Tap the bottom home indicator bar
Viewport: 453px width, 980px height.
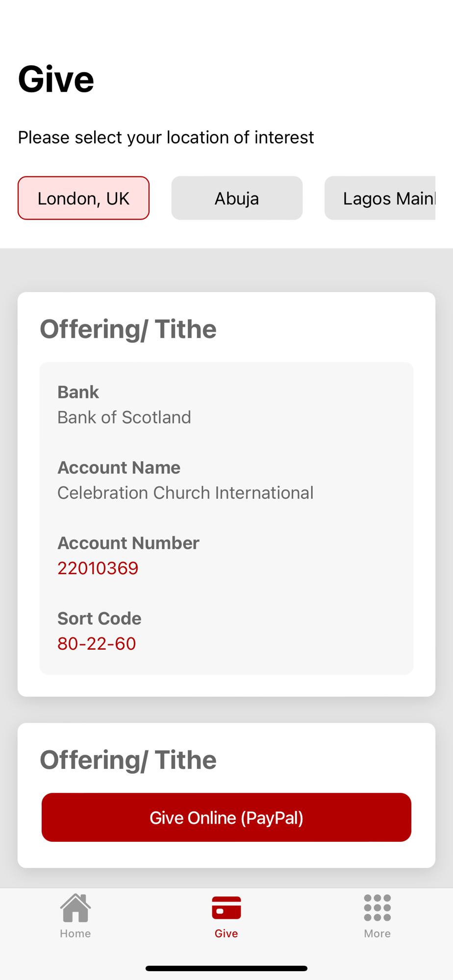226,968
